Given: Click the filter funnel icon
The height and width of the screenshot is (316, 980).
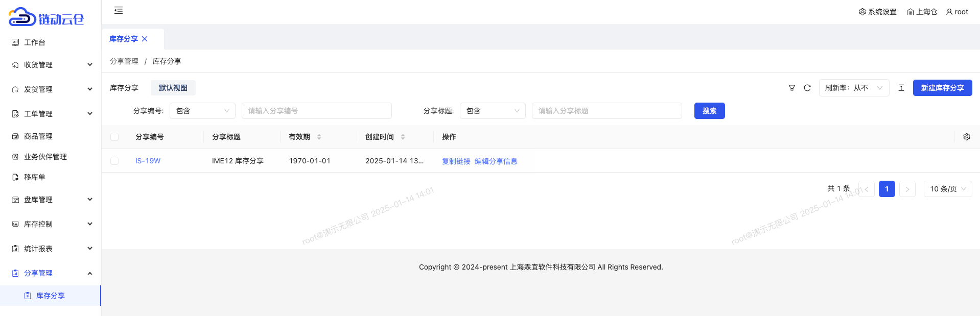Looking at the screenshot, I should (x=791, y=88).
